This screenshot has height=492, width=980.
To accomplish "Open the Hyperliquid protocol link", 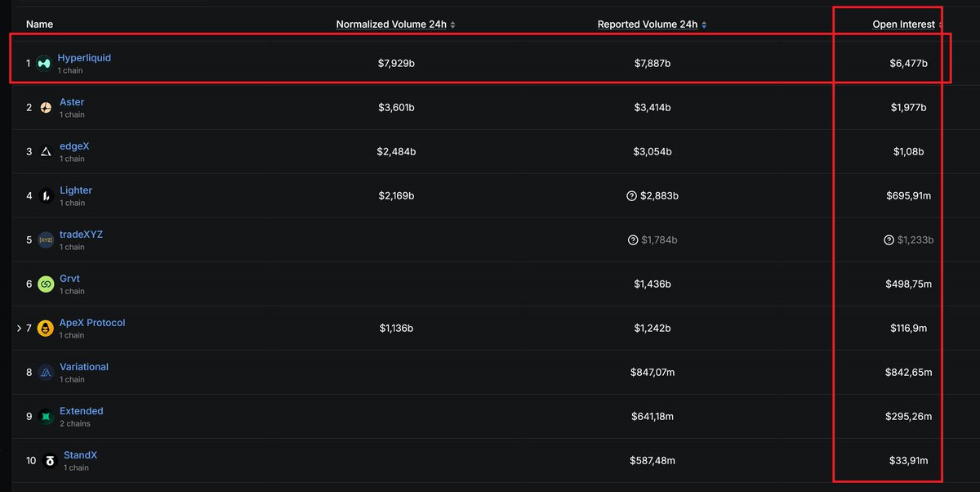I will (x=84, y=58).
